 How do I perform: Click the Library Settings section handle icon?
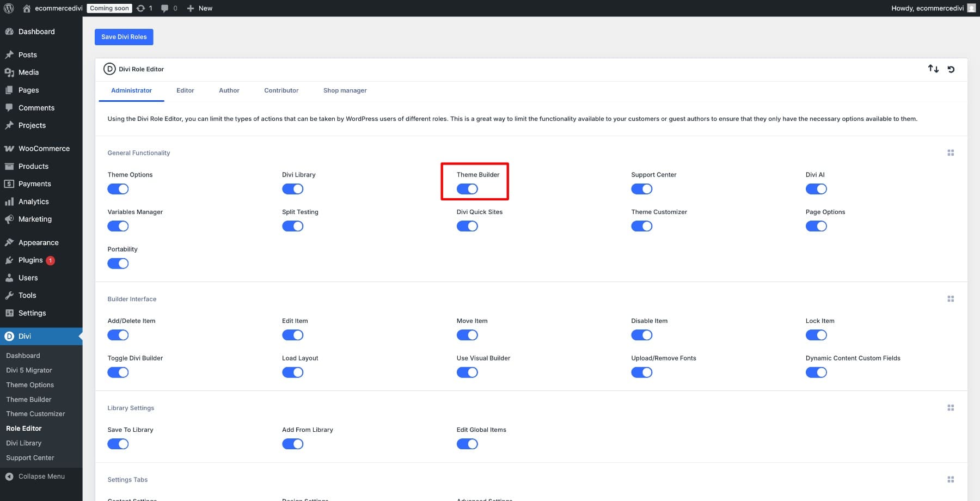pos(951,407)
